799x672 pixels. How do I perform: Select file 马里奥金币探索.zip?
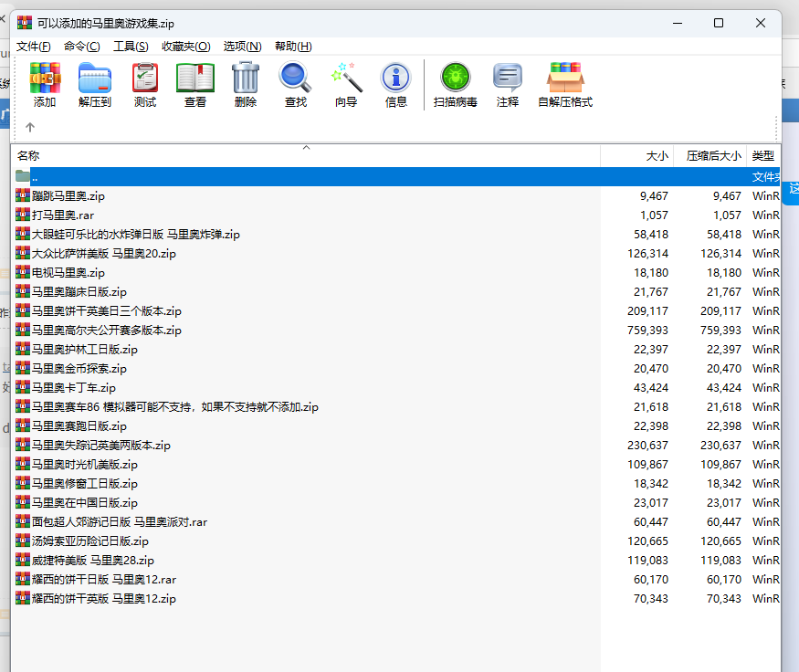[x=79, y=369]
